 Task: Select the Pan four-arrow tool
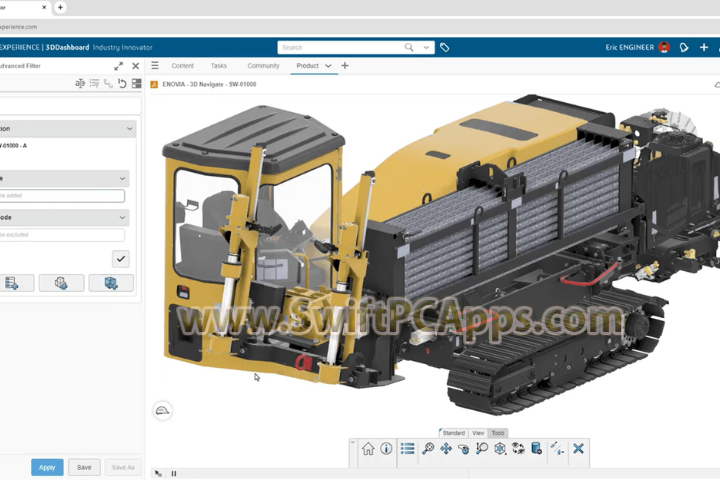[446, 448]
